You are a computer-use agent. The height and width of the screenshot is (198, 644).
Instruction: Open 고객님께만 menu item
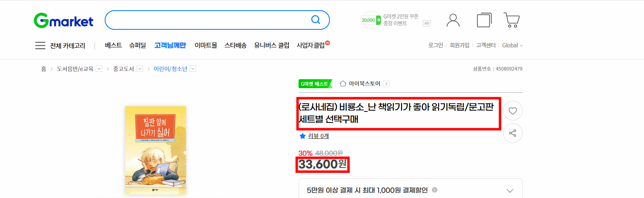click(x=170, y=45)
